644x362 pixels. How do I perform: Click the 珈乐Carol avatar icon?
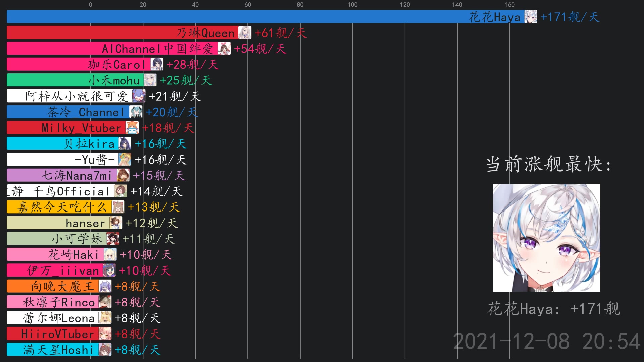[x=157, y=64]
